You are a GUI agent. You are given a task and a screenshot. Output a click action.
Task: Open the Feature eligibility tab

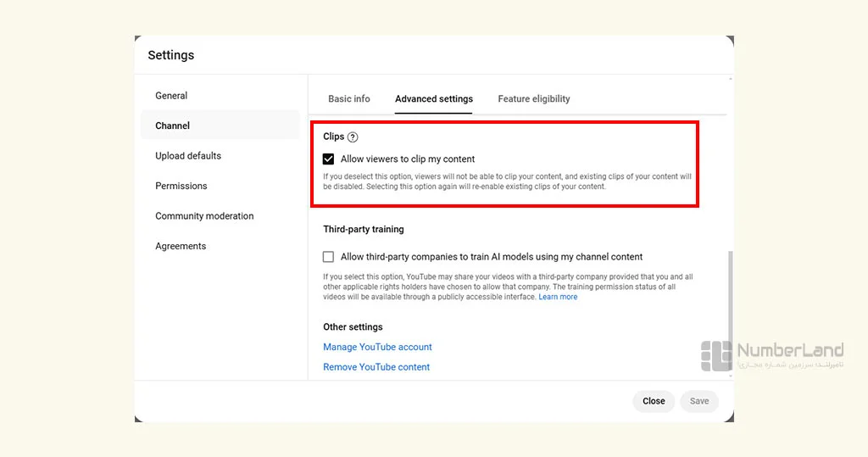tap(534, 98)
